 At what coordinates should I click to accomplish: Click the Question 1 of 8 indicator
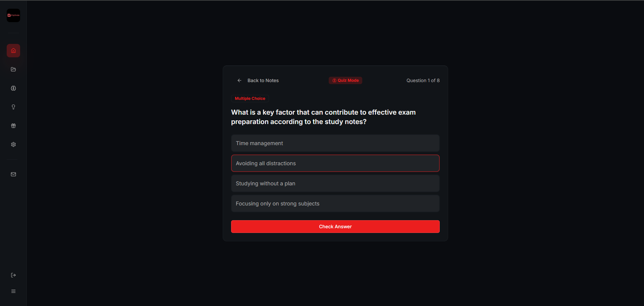423,80
